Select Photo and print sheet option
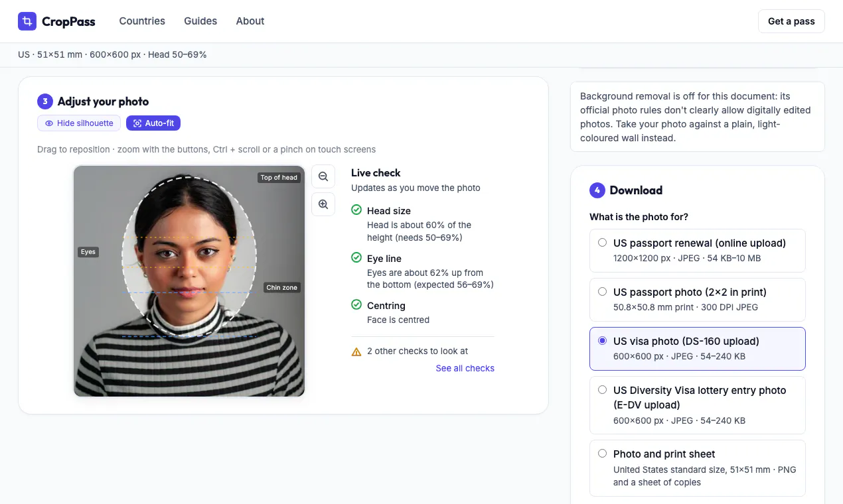Image resolution: width=843 pixels, height=504 pixels. pos(698,468)
